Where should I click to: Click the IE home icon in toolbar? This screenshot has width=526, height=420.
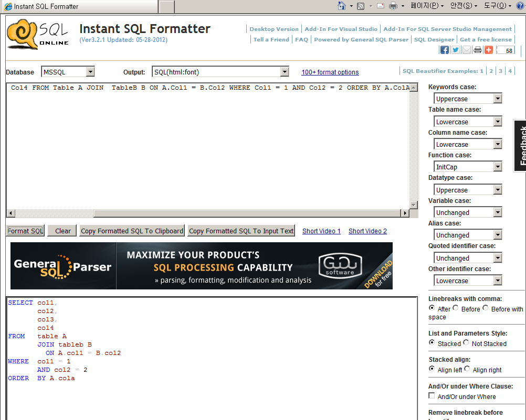click(x=342, y=6)
